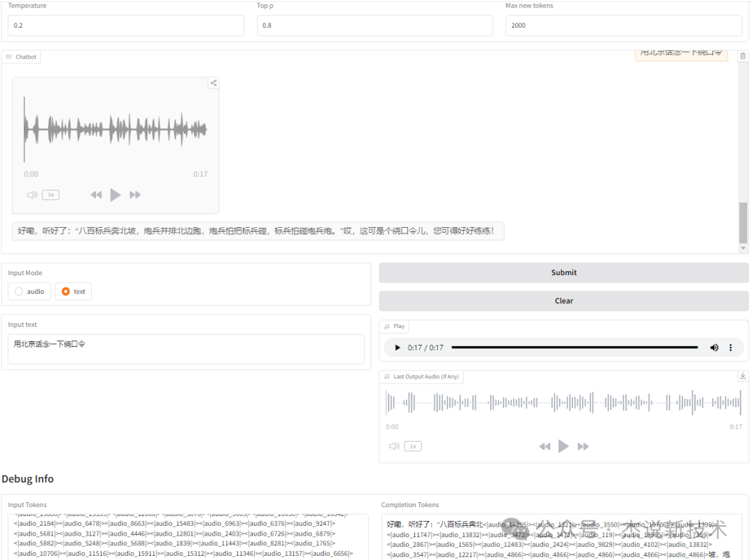Select text input mode

point(73,291)
